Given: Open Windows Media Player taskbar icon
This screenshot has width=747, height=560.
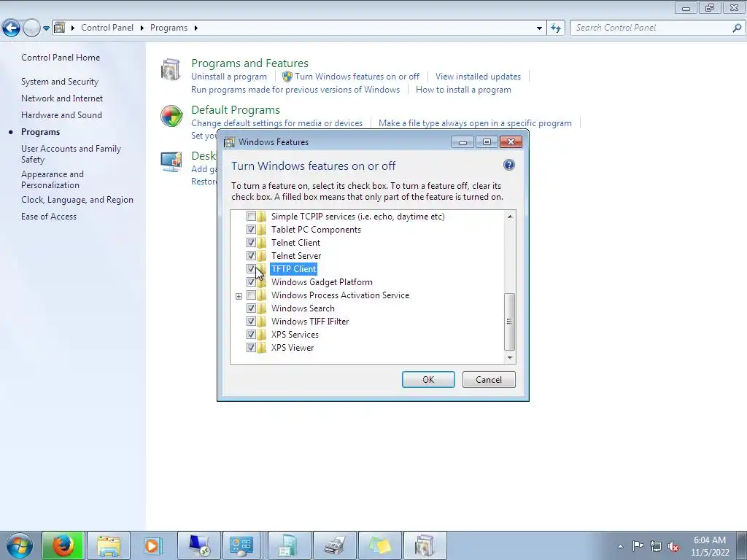Looking at the screenshot, I should tap(152, 545).
